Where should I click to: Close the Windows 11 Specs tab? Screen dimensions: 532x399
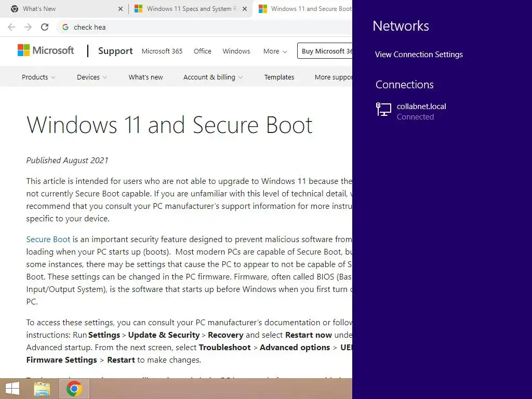245,9
